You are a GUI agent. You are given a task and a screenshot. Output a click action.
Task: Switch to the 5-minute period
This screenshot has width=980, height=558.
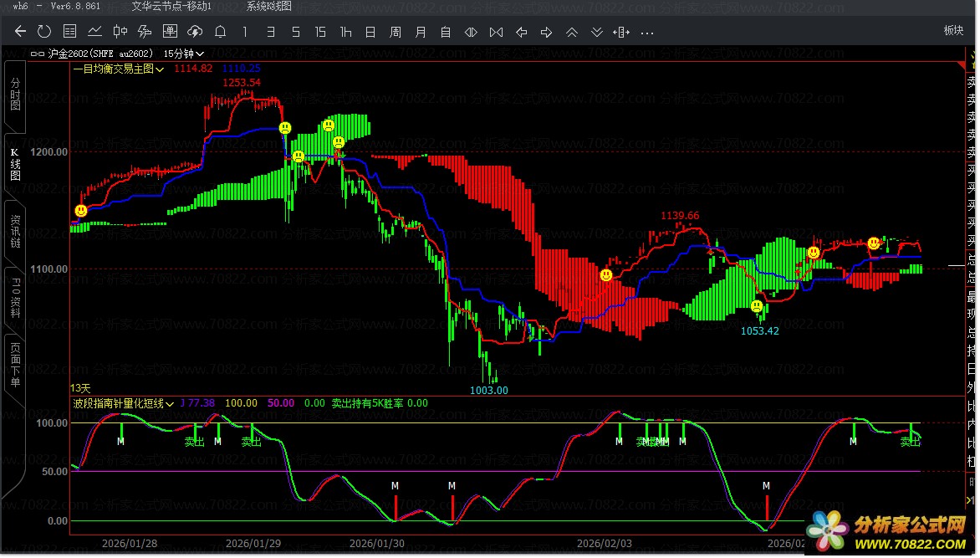click(x=295, y=33)
